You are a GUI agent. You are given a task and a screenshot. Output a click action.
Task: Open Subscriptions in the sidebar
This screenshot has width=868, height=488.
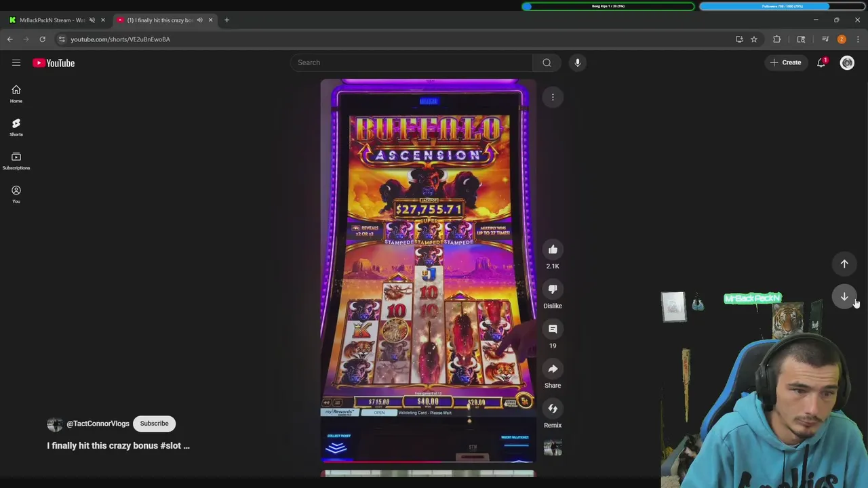tap(16, 161)
